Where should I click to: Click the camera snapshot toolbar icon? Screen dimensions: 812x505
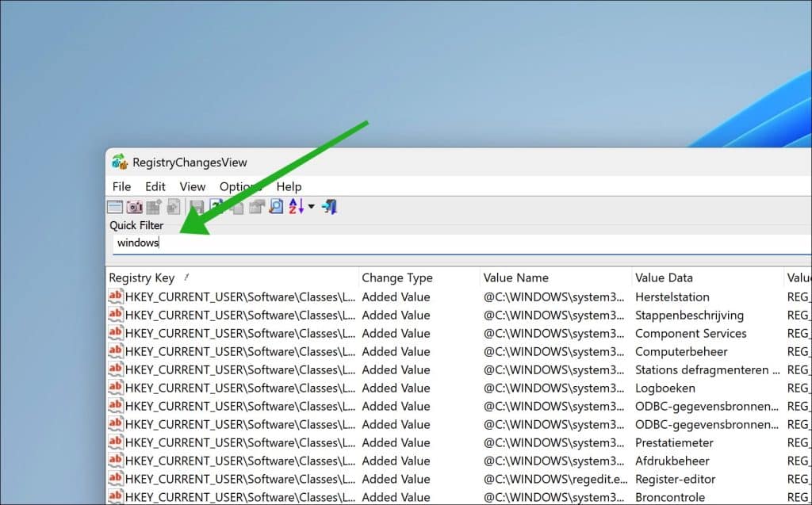(135, 207)
